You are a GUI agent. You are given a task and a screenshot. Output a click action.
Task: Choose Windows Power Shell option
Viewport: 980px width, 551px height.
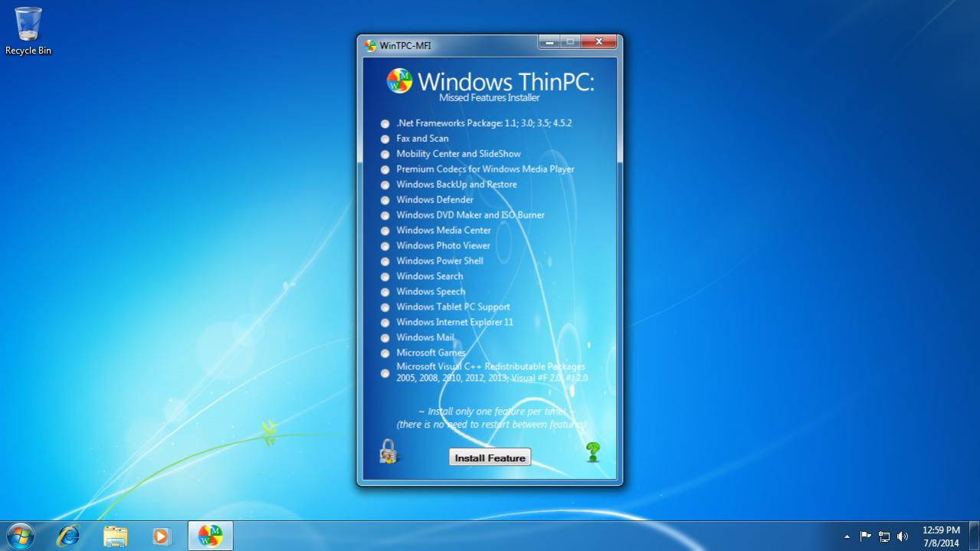(x=385, y=261)
